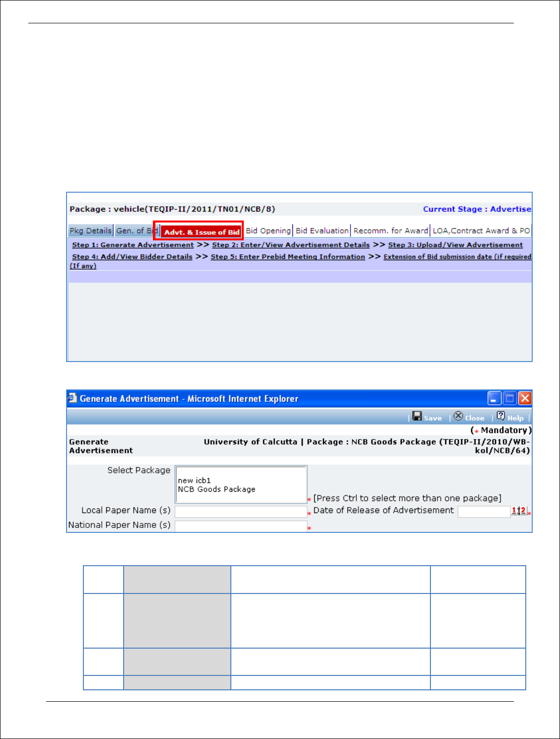Screen dimensions: 560x739
Task: Minimize the Generate Advertisement window
Action: click(494, 398)
